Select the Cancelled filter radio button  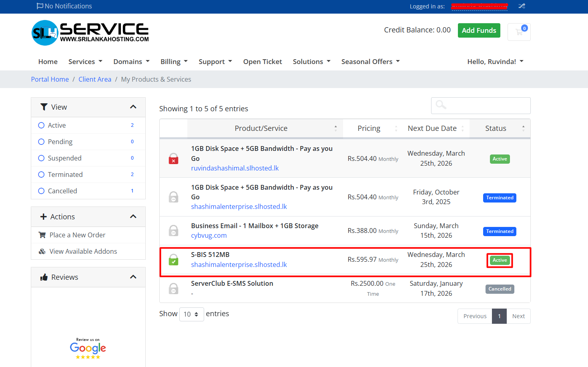coord(41,191)
